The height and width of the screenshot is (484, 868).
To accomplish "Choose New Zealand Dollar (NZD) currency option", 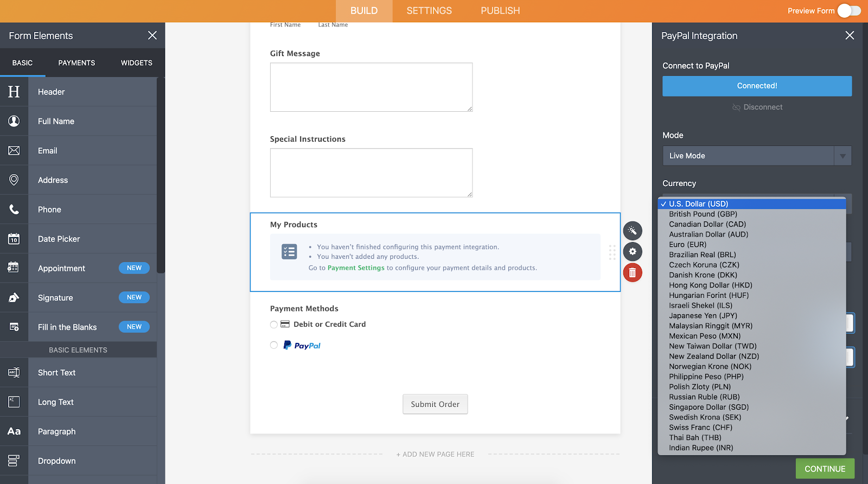I will point(752,356).
